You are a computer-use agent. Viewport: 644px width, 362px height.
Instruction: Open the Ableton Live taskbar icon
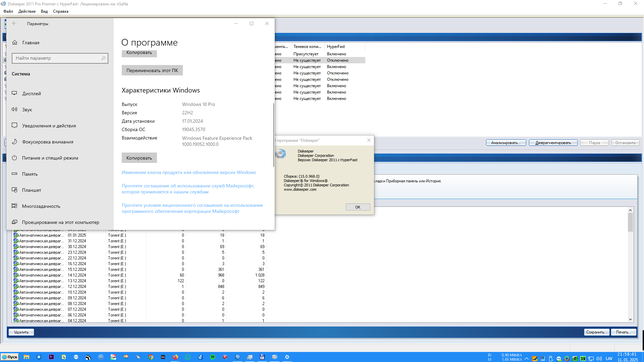163,357
